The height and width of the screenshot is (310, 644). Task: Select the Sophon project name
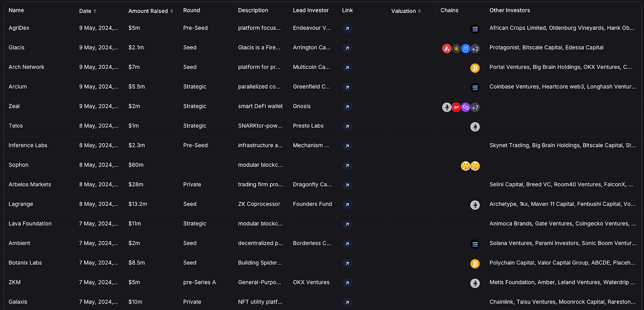pos(19,165)
